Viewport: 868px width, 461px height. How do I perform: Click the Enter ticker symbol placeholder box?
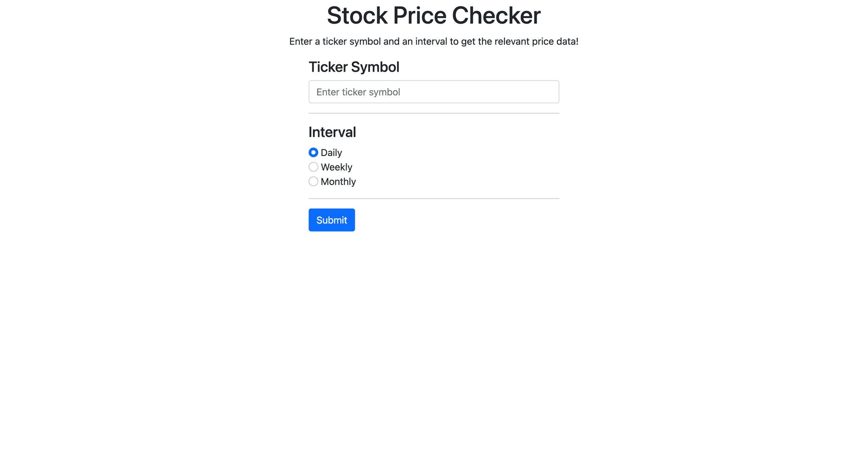[x=434, y=92]
